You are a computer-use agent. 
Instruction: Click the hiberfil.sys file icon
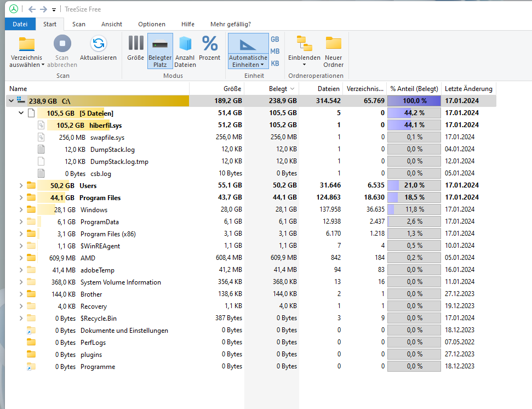(x=41, y=125)
